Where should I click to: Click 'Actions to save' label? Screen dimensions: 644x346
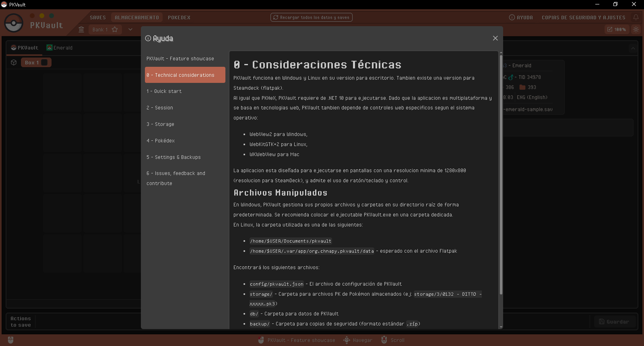[21, 322]
